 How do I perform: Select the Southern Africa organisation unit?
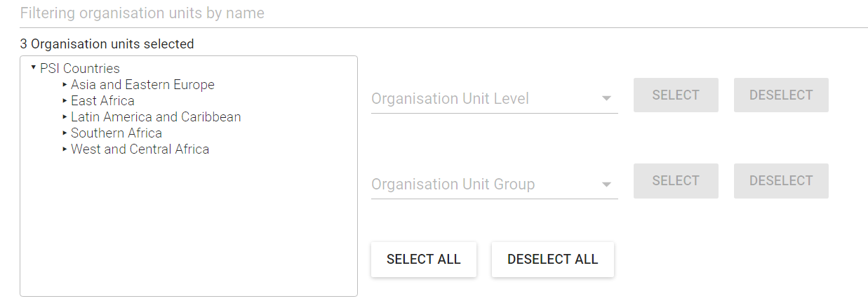click(x=116, y=133)
